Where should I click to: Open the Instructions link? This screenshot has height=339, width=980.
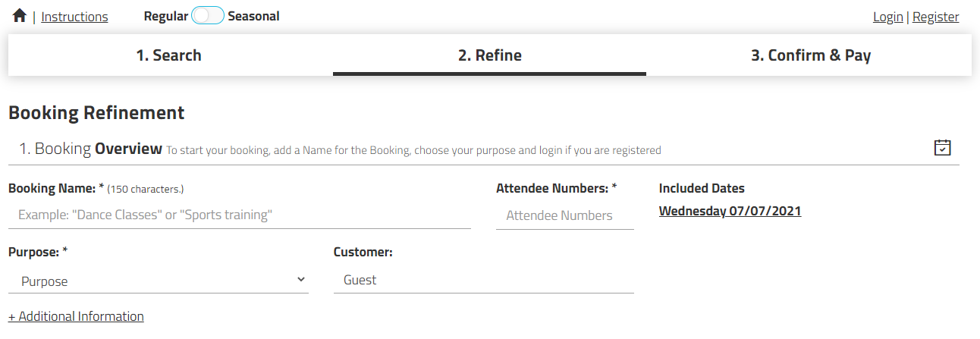coord(74,17)
